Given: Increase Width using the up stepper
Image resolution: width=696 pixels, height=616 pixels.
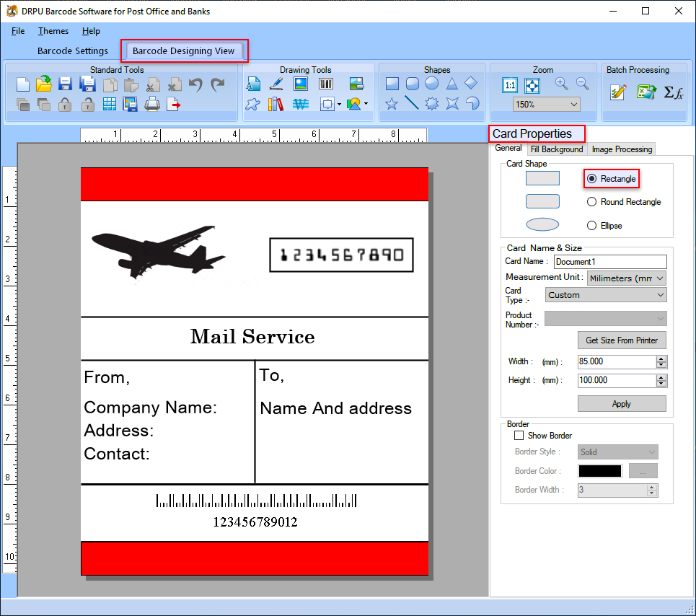Looking at the screenshot, I should 661,358.
